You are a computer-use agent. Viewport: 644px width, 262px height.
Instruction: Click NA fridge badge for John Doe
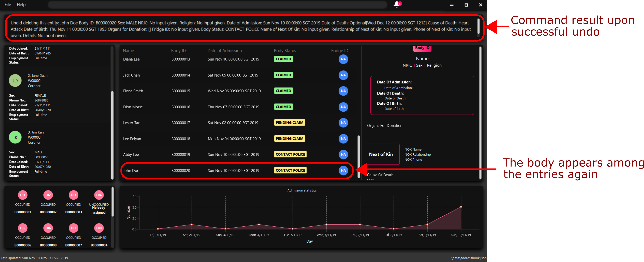[343, 170]
